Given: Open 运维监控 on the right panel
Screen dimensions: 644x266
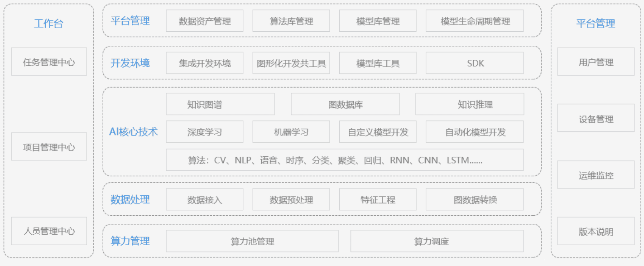Looking at the screenshot, I should 596,174.
